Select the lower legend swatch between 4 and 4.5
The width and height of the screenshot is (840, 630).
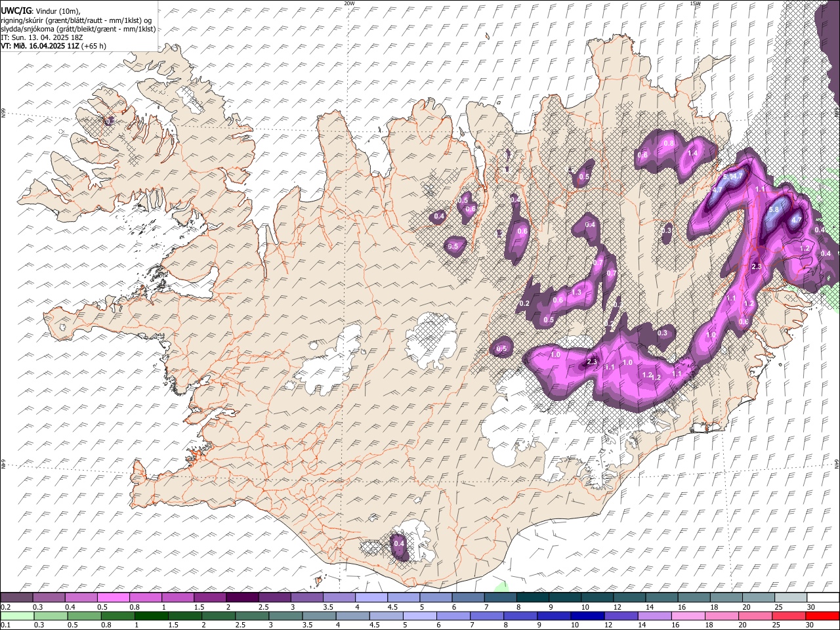click(353, 616)
